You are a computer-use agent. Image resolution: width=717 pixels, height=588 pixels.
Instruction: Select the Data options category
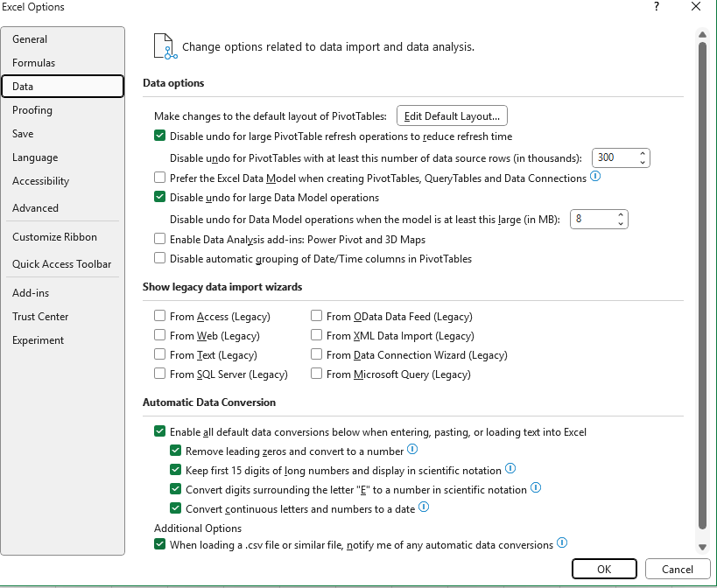(63, 87)
